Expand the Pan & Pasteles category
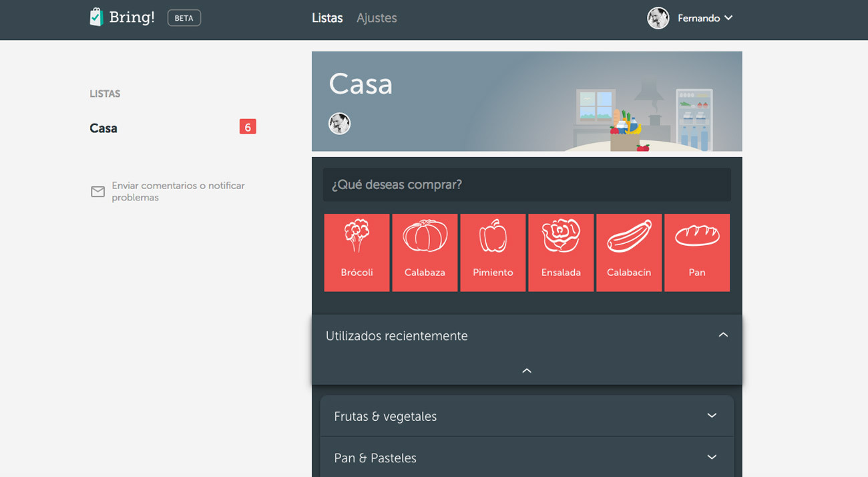 [x=712, y=457]
